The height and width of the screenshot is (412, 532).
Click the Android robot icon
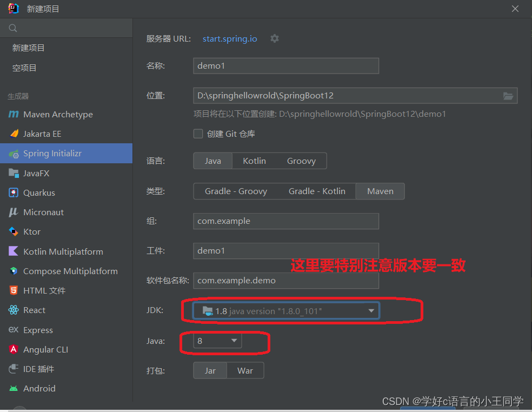(13, 389)
